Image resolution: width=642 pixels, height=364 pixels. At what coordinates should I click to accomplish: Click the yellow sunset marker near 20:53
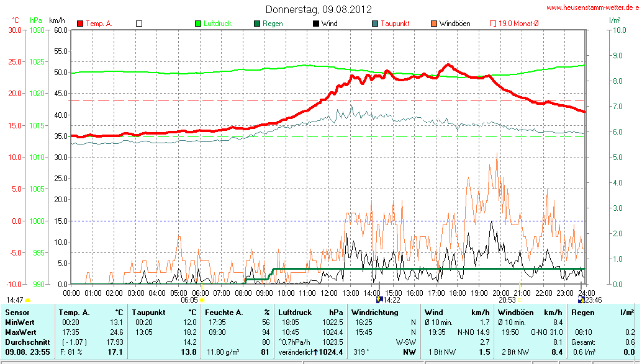520,300
